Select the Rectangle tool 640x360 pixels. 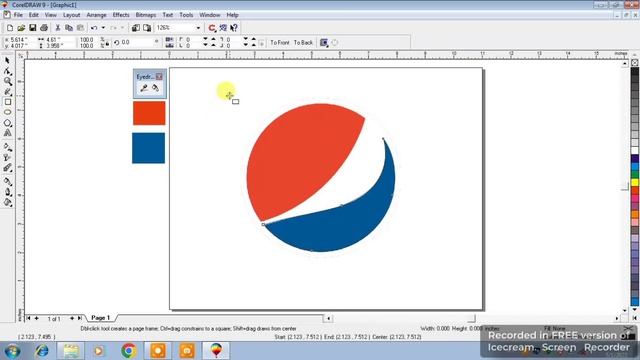[7, 102]
